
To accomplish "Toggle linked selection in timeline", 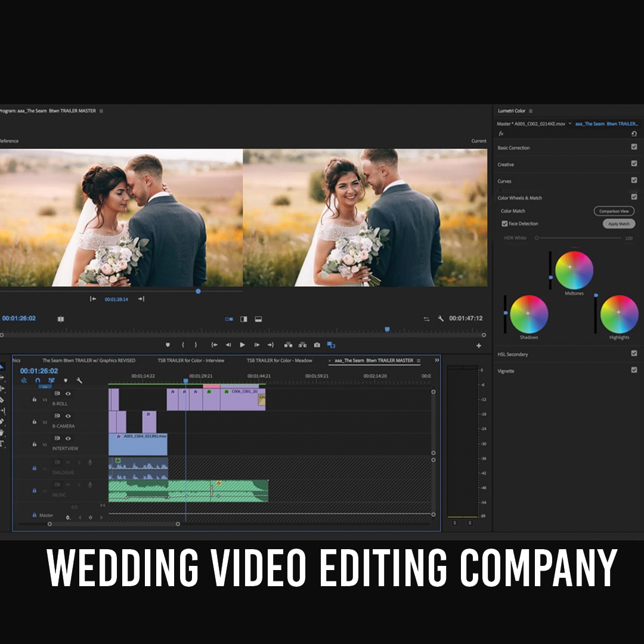I will [x=52, y=380].
